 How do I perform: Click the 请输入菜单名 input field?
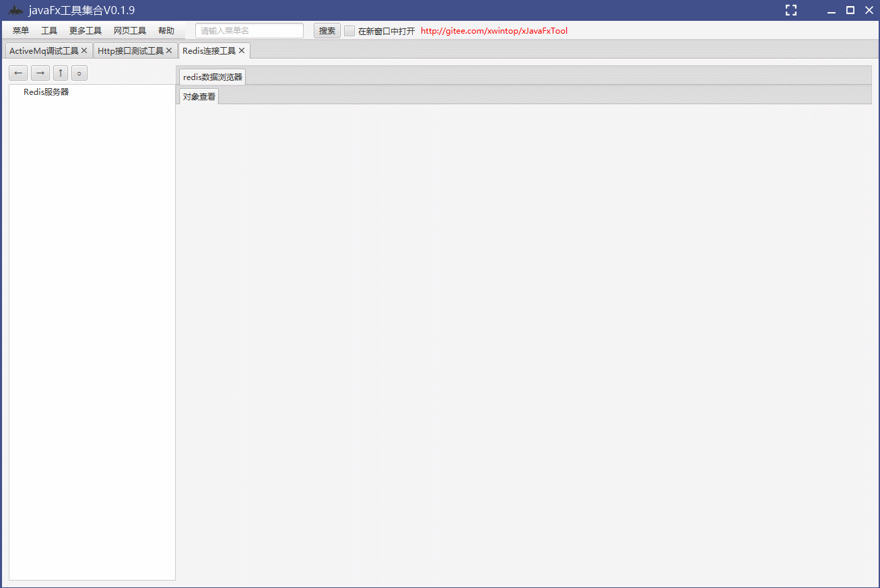point(249,30)
